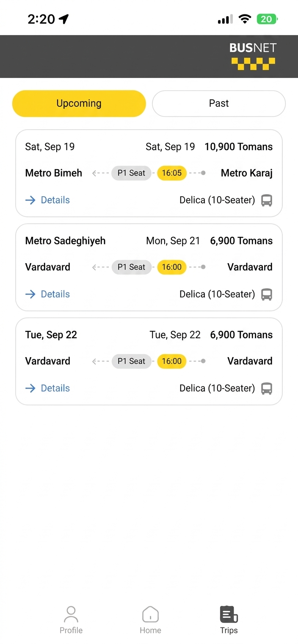The image size is (298, 644).
Task: Open the 10,900 Tomans trip card
Action: [x=149, y=173]
